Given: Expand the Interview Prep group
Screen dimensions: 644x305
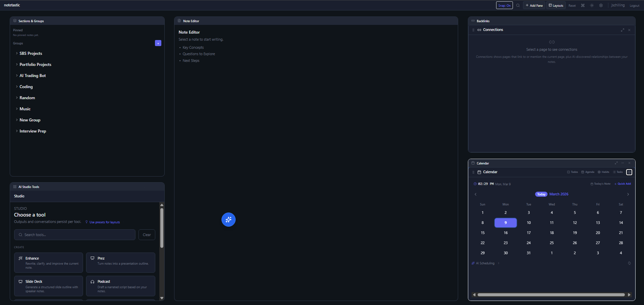Looking at the screenshot, I should click(x=33, y=131).
